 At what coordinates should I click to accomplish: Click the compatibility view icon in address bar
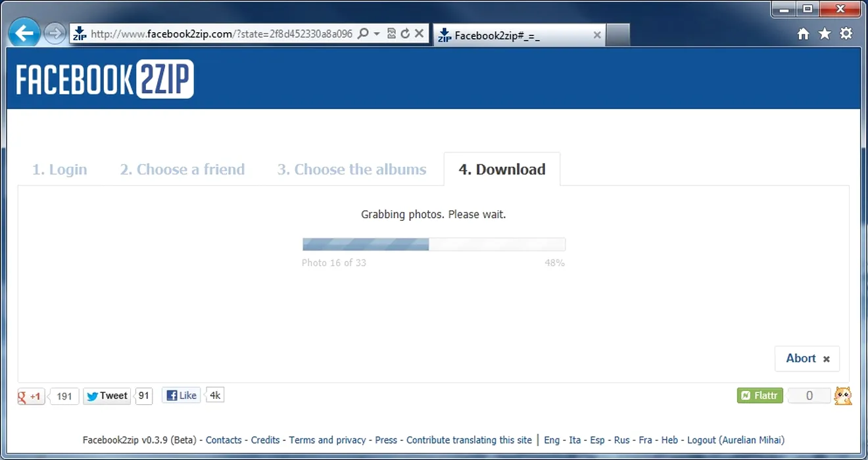392,34
